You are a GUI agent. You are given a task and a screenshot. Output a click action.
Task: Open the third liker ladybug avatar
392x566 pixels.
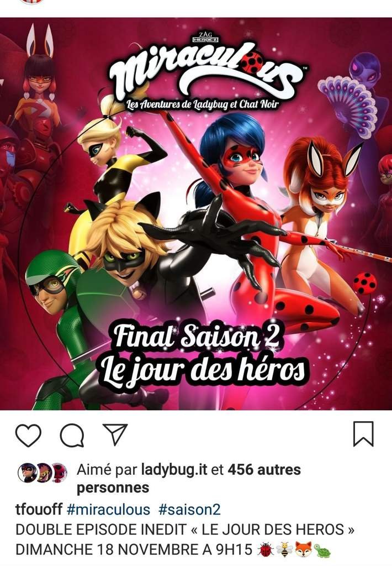59,473
